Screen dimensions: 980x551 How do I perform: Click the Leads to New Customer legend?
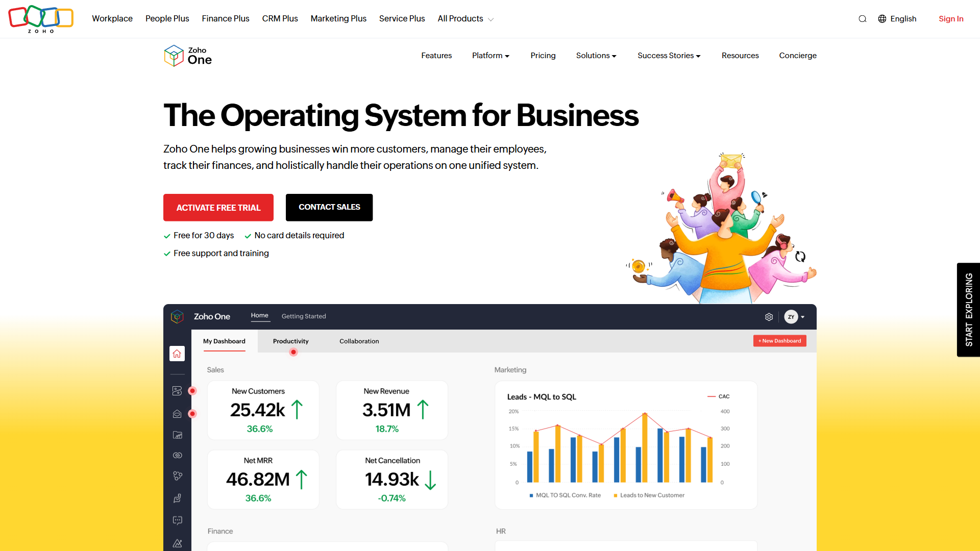pyautogui.click(x=649, y=495)
